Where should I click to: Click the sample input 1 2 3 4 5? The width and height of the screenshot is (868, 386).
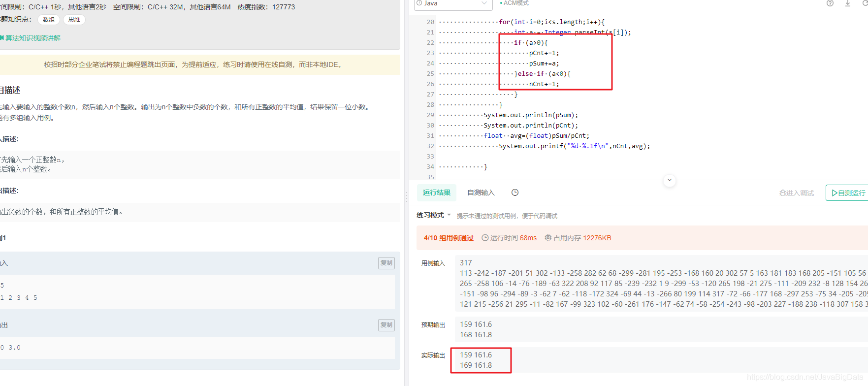[x=19, y=298]
